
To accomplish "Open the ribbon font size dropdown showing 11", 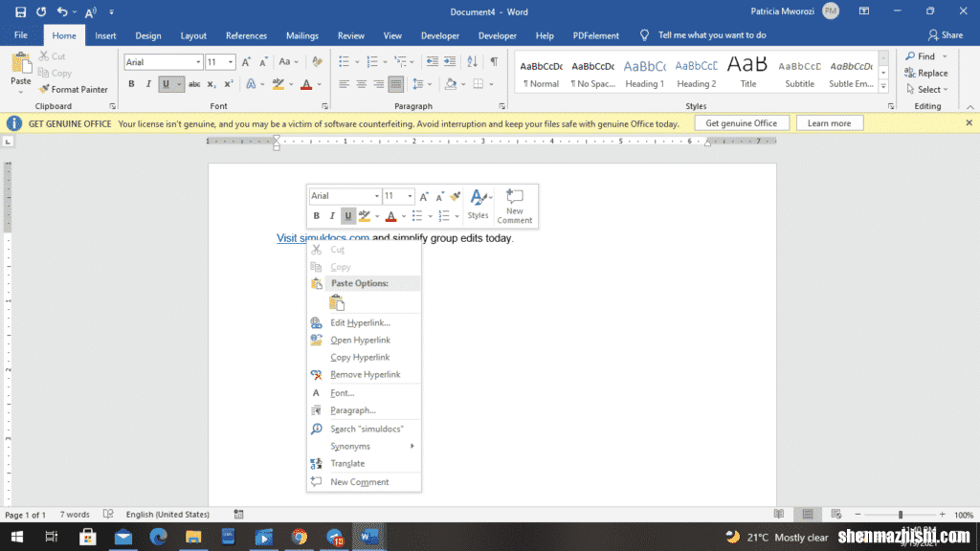I will coord(231,62).
